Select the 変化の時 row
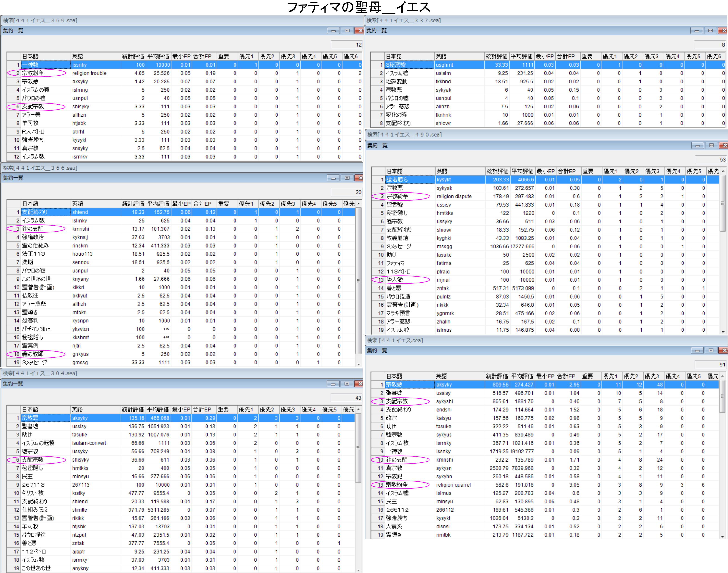 tap(548, 115)
